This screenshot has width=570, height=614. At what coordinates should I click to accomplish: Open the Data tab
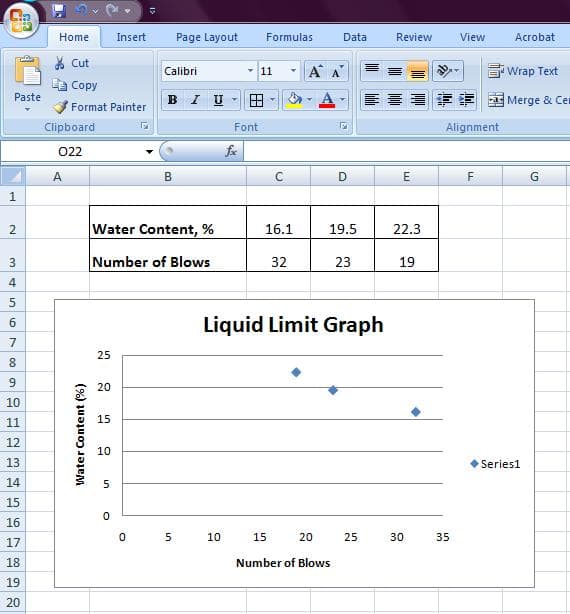click(x=355, y=37)
